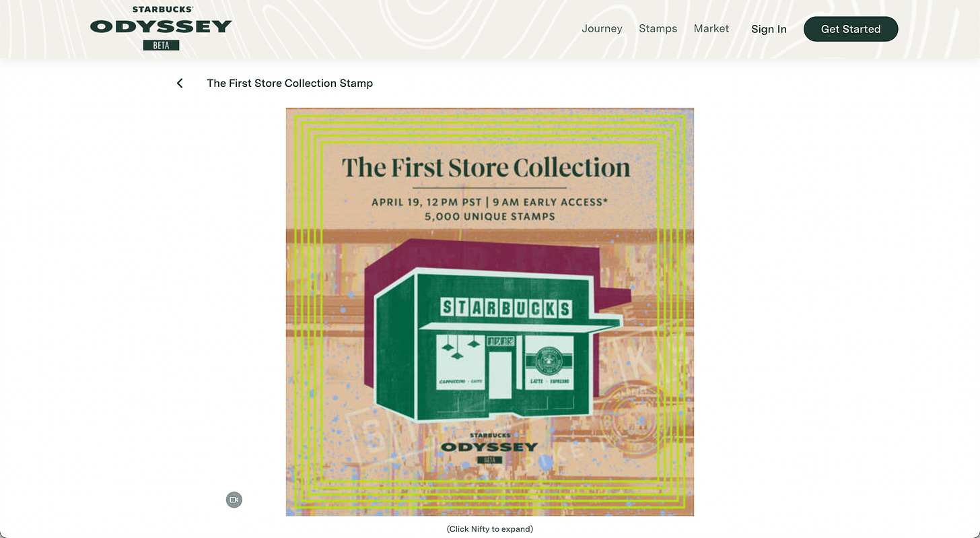Click the BETA badge under Odyssey logo
The height and width of the screenshot is (538, 980).
click(161, 45)
